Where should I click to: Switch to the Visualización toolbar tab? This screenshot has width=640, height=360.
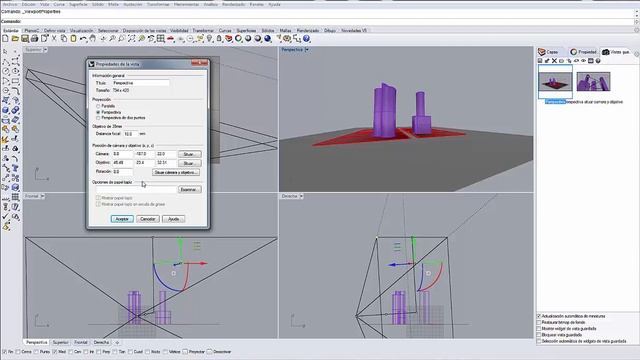(x=81, y=31)
